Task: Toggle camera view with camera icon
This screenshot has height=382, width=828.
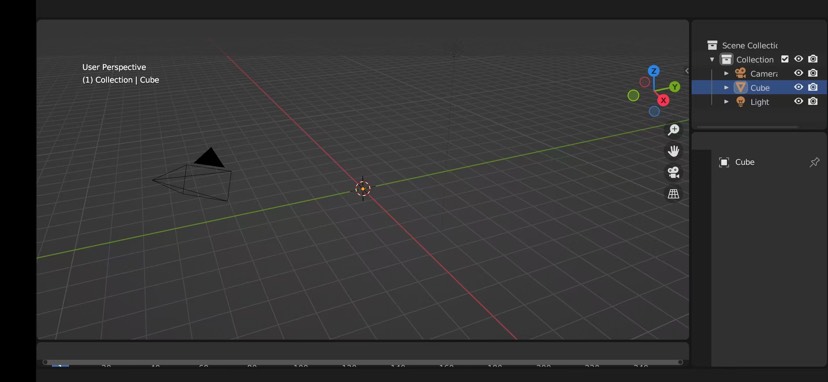Action: 673,172
